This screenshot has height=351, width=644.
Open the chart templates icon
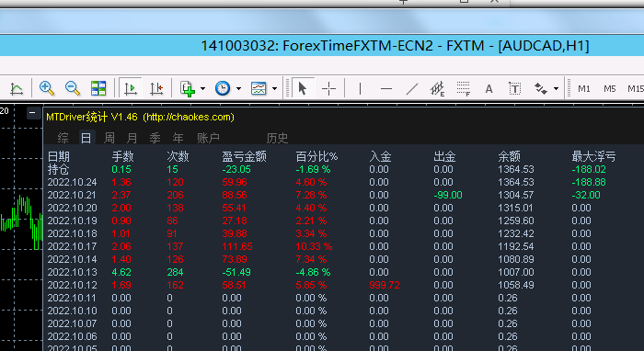(259, 88)
